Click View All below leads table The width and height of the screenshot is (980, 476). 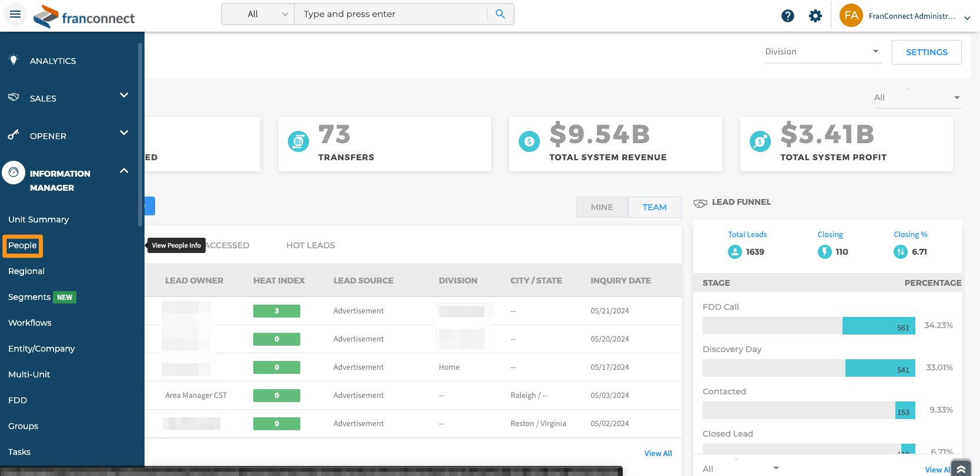(658, 453)
